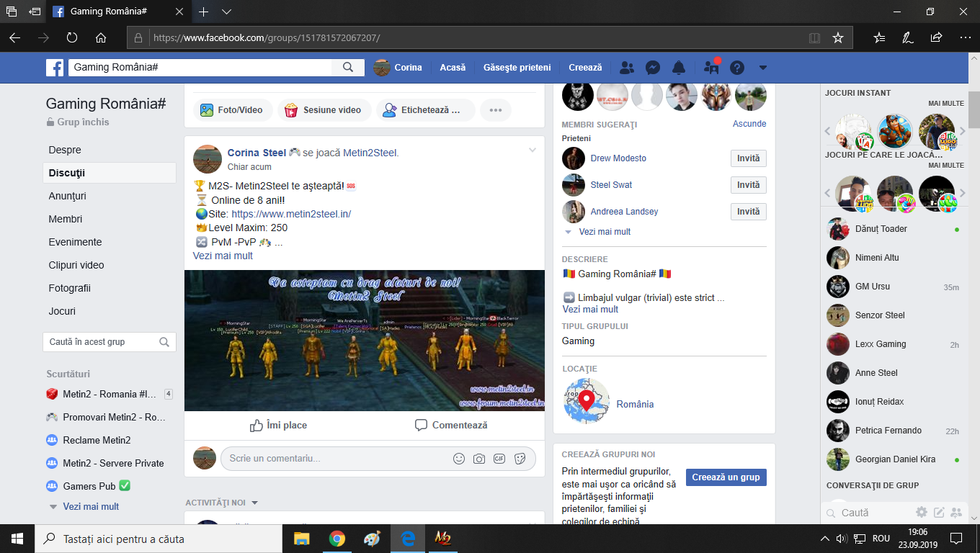The width and height of the screenshot is (980, 553).
Task: Open the Corina Steel post options chevron
Action: pyautogui.click(x=533, y=150)
